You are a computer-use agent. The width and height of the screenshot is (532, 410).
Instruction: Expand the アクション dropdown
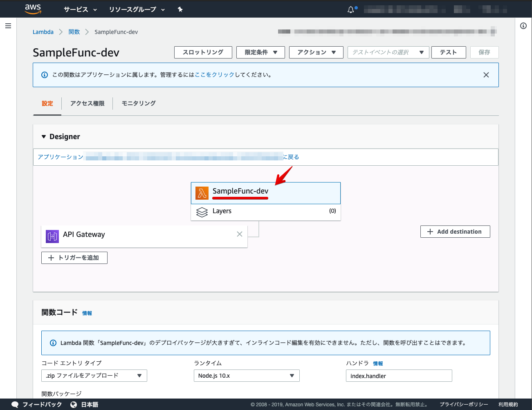pos(316,52)
